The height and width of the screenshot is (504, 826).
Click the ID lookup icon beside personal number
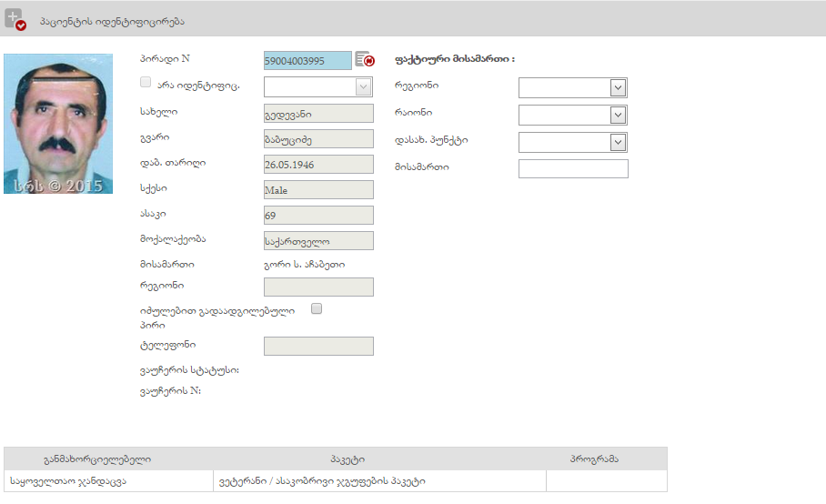pos(365,60)
